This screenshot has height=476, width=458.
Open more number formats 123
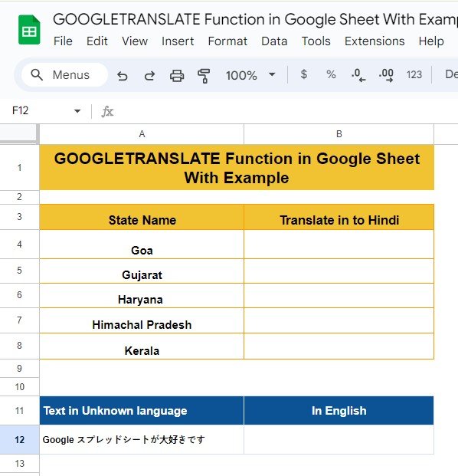pyautogui.click(x=414, y=74)
